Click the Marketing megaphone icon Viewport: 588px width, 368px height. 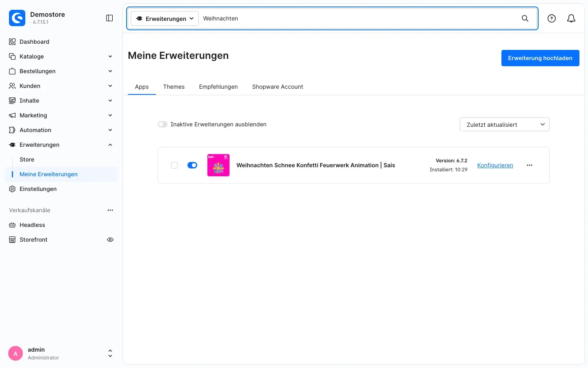tap(12, 115)
